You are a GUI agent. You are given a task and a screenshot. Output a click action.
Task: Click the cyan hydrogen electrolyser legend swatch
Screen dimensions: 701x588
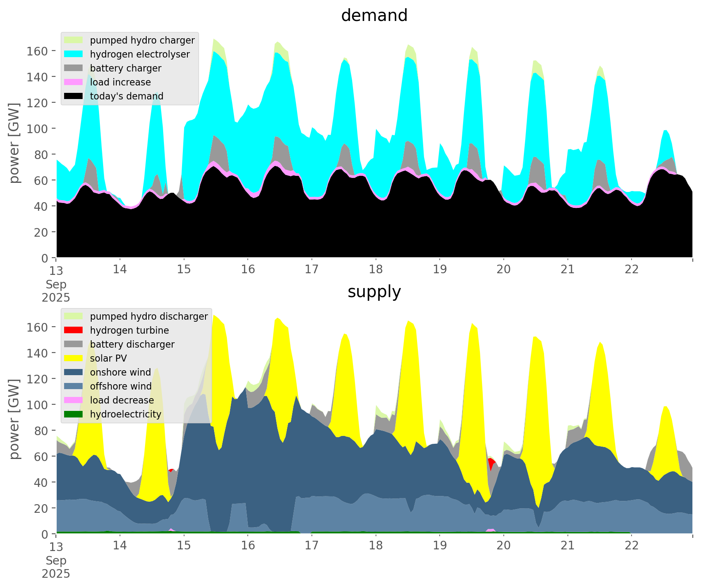[74, 54]
